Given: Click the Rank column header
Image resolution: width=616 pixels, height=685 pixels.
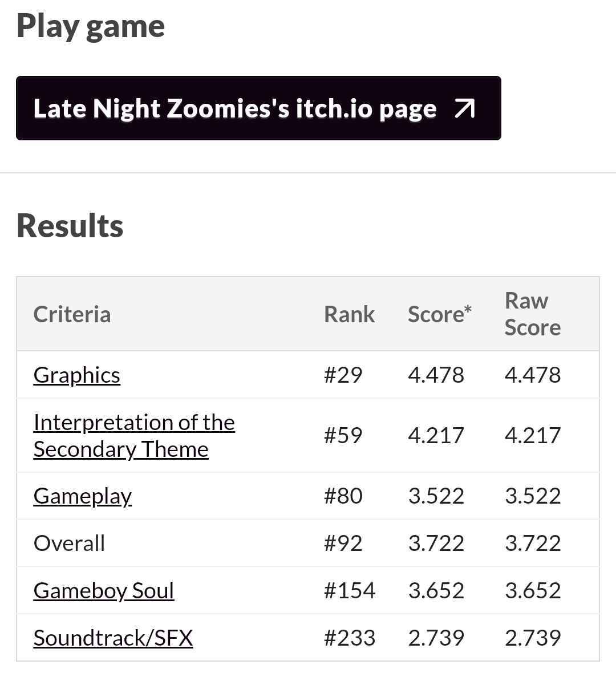Looking at the screenshot, I should point(350,314).
